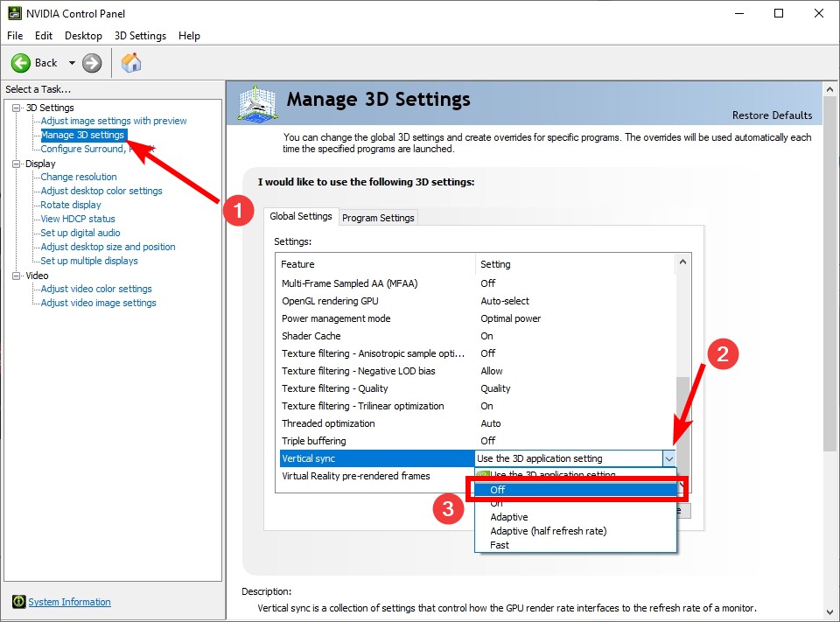The image size is (840, 622).
Task: Click the Off value for Triple buffering
Action: [x=487, y=441]
